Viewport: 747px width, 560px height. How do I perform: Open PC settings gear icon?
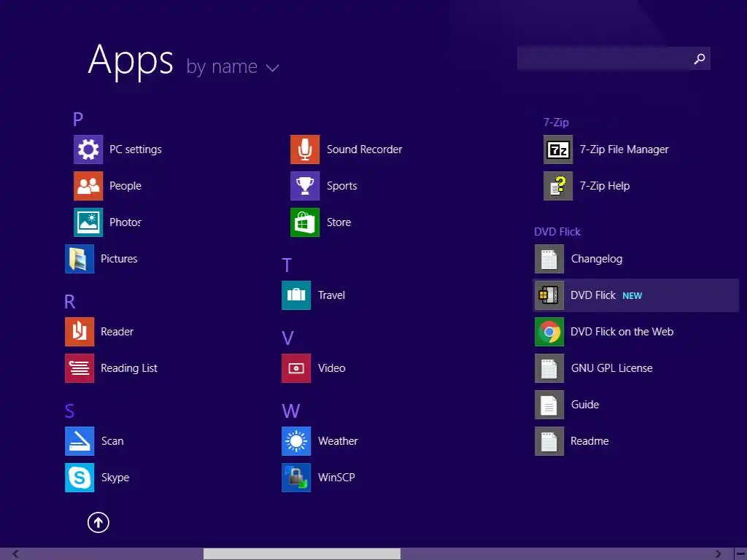coord(88,149)
